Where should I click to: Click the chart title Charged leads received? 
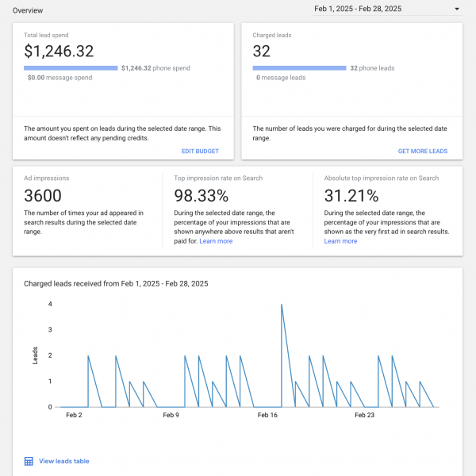[116, 283]
